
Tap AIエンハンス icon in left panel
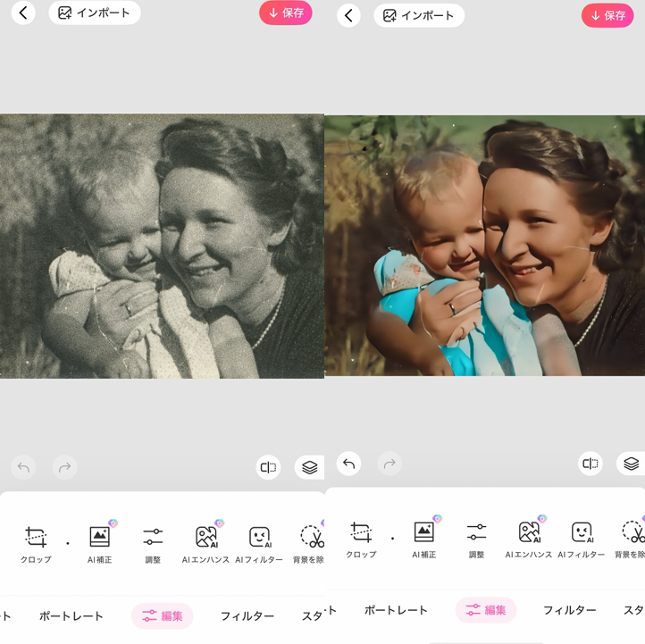point(206,542)
